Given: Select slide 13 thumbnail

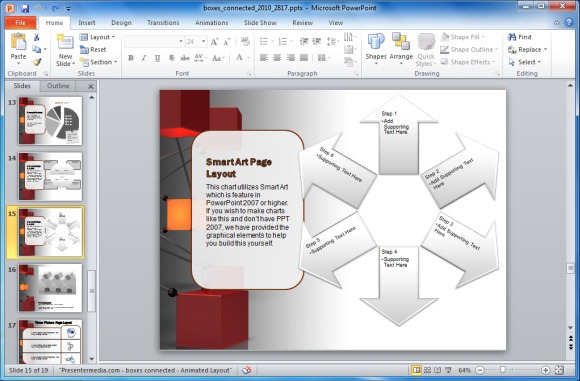Looking at the screenshot, I should tap(50, 121).
